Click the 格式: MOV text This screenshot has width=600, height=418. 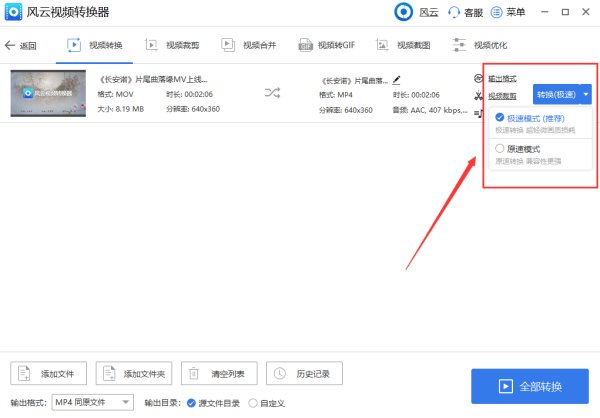point(116,94)
